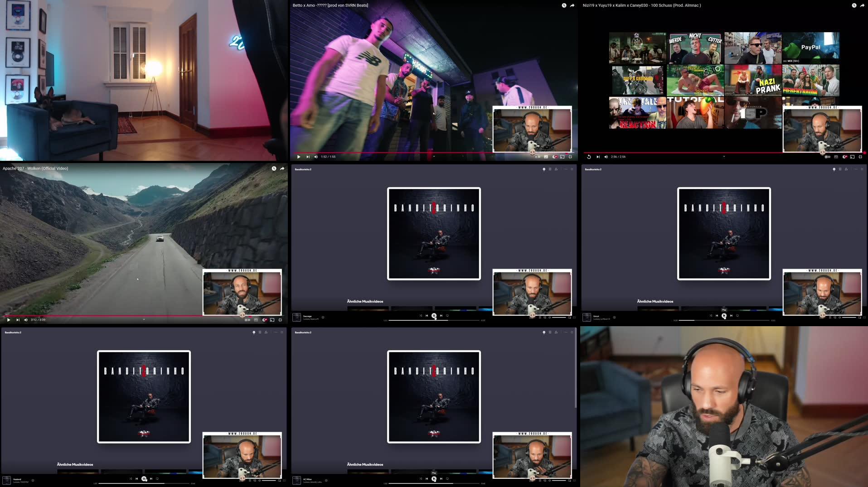Go to next track in Savage player

coord(441,316)
